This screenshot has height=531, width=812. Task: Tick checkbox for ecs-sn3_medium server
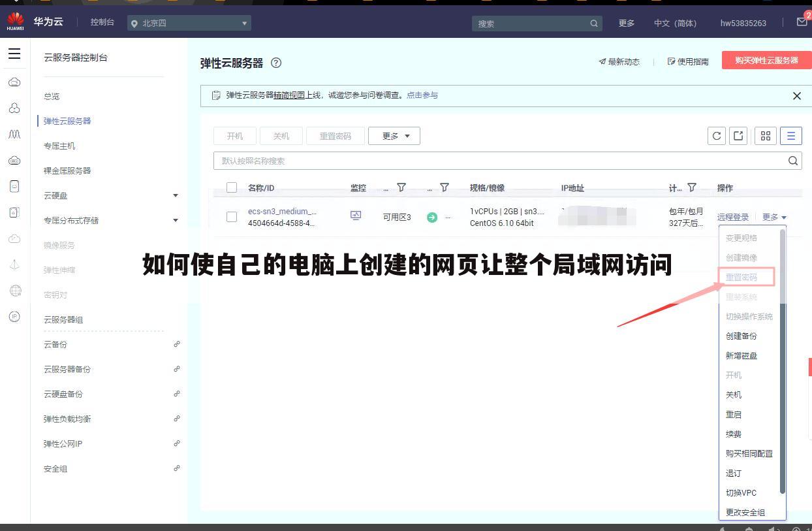[232, 217]
